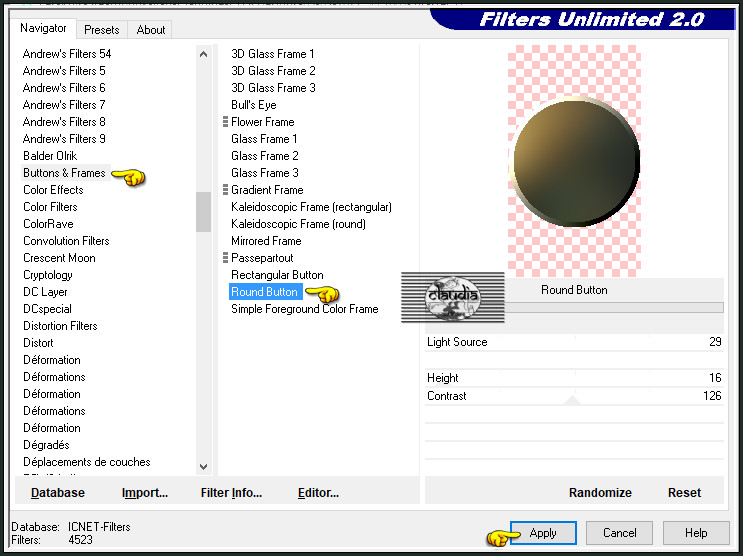743x556 pixels.
Task: Click the category list scroll down arrow
Action: [x=204, y=466]
